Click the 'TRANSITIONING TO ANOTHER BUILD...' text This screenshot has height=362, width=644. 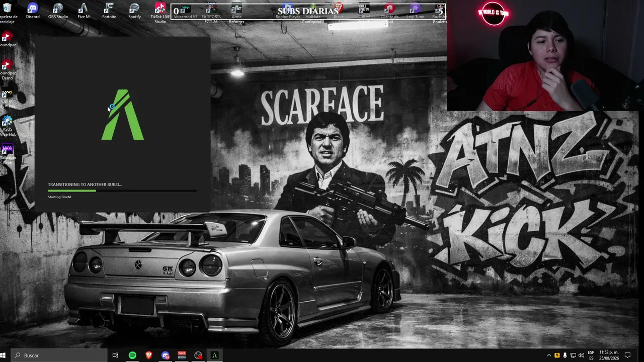point(85,185)
